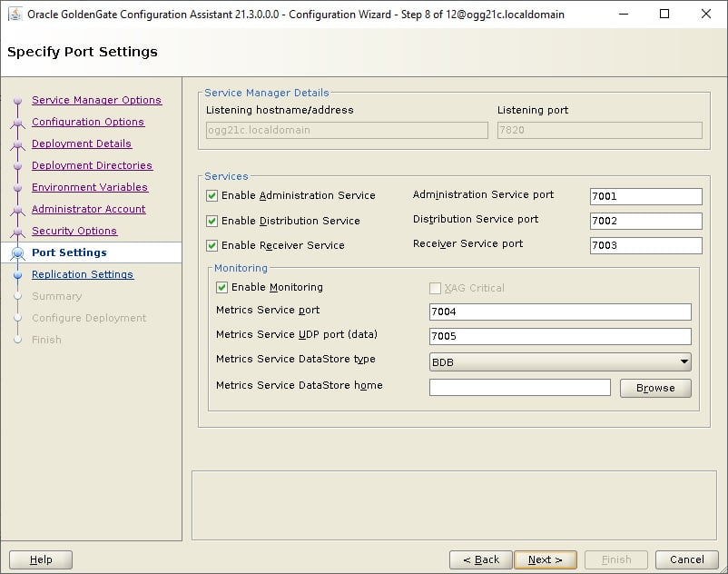Proceed with the Next button
Image resolution: width=728 pixels, height=574 pixels.
pos(546,559)
